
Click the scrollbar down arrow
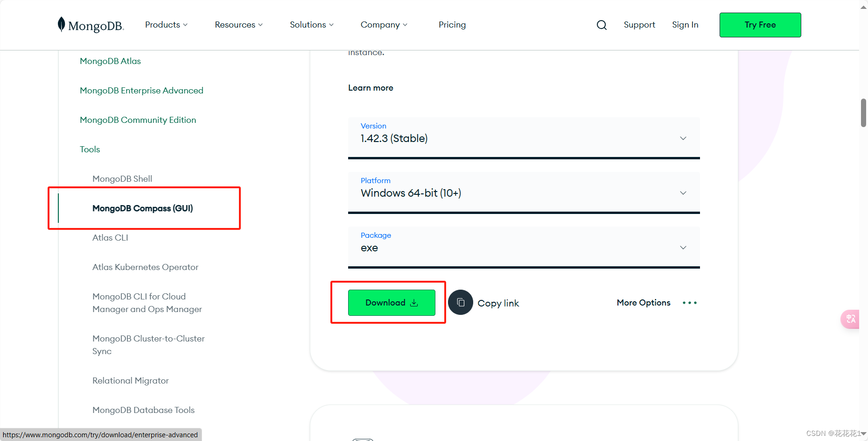click(x=863, y=434)
